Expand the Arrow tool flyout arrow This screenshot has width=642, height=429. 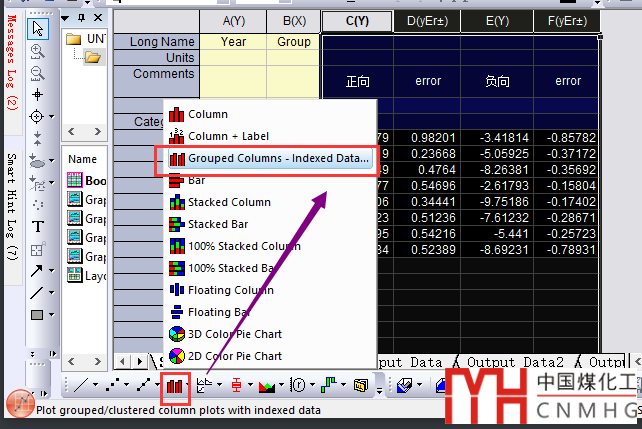pos(52,271)
